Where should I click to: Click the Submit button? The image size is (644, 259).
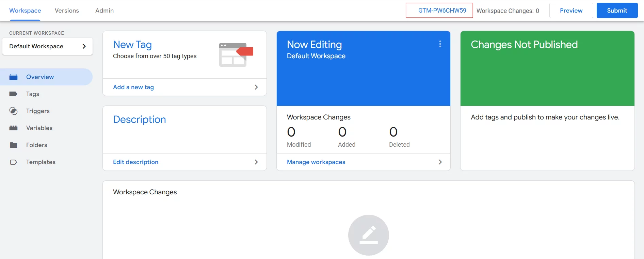(x=617, y=11)
